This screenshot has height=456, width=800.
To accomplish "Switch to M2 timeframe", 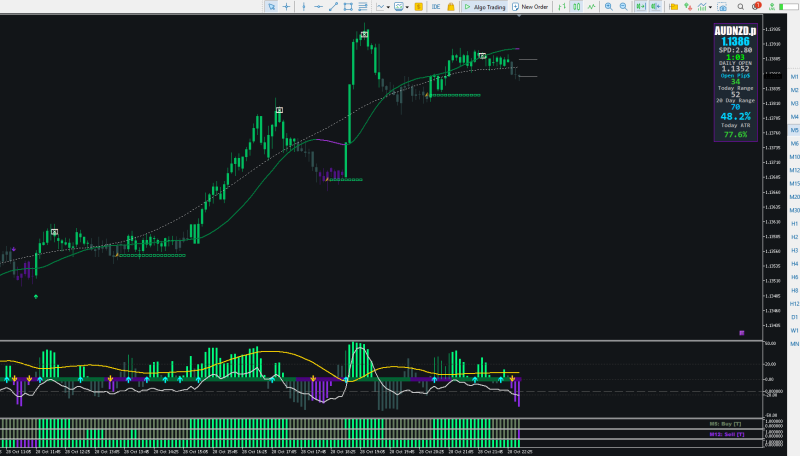I will (x=794, y=90).
